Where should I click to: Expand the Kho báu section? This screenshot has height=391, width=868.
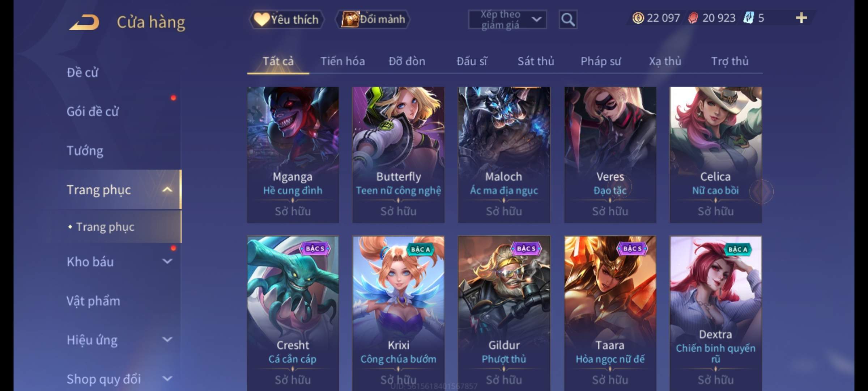coord(167,261)
